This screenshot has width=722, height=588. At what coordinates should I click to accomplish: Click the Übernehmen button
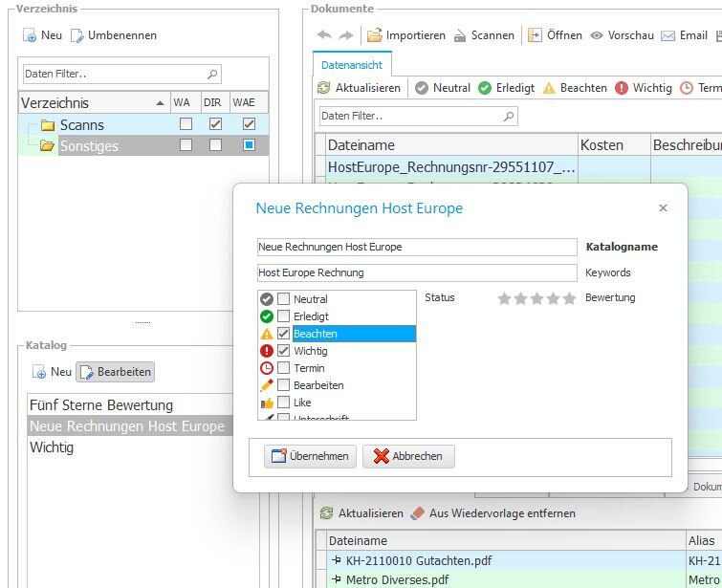(310, 456)
